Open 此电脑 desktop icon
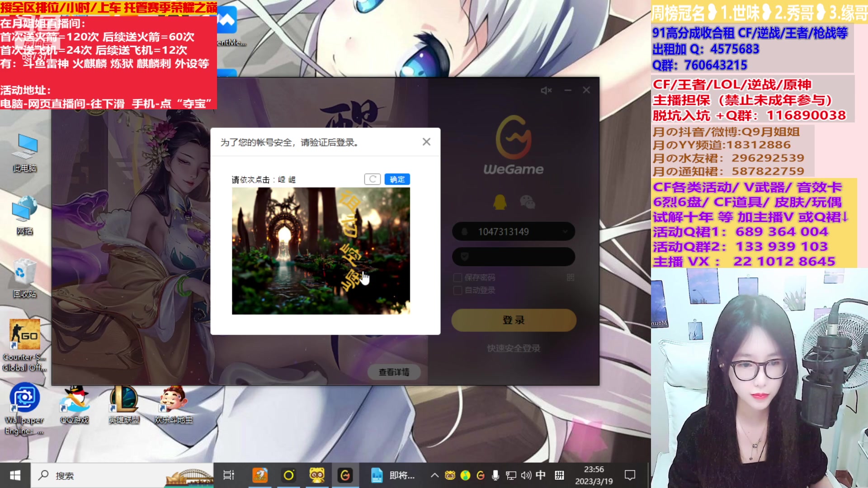Image resolution: width=868 pixels, height=488 pixels. 25,153
